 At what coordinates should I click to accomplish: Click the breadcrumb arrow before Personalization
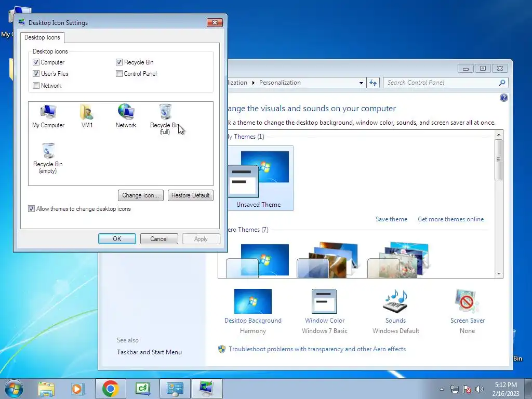(253, 83)
